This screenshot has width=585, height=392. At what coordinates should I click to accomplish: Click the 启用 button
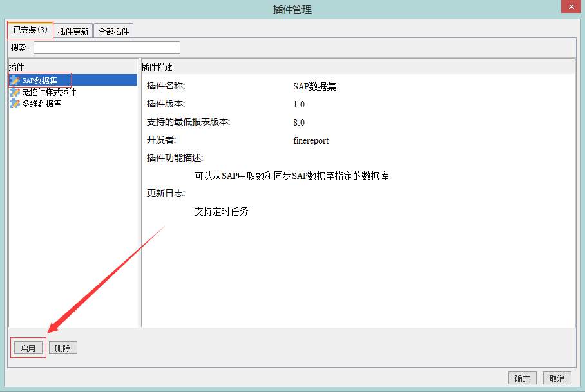(28, 348)
